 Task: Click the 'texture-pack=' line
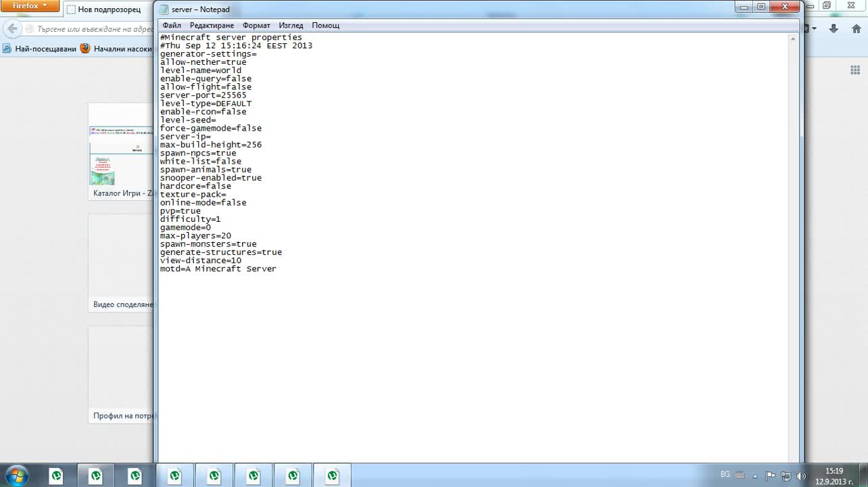[193, 195]
